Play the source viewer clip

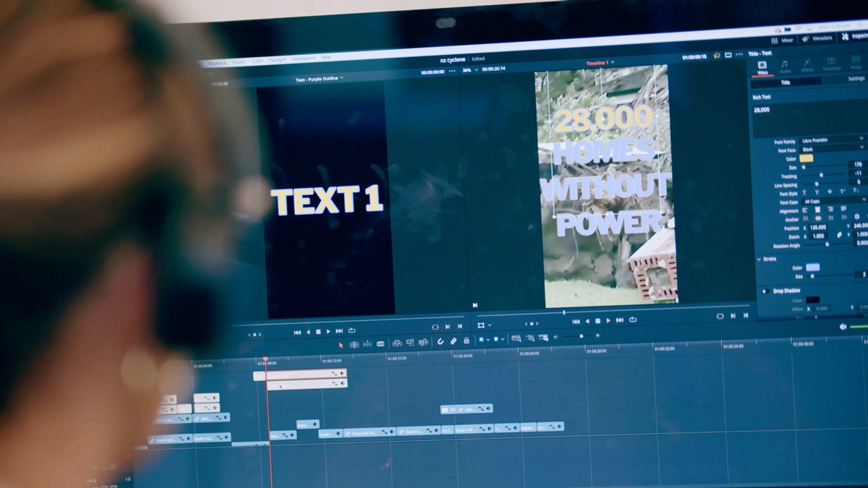click(328, 332)
